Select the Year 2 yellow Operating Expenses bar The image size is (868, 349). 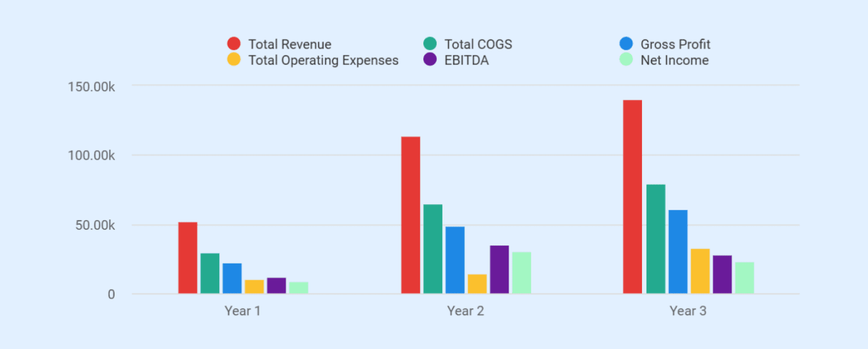477,284
